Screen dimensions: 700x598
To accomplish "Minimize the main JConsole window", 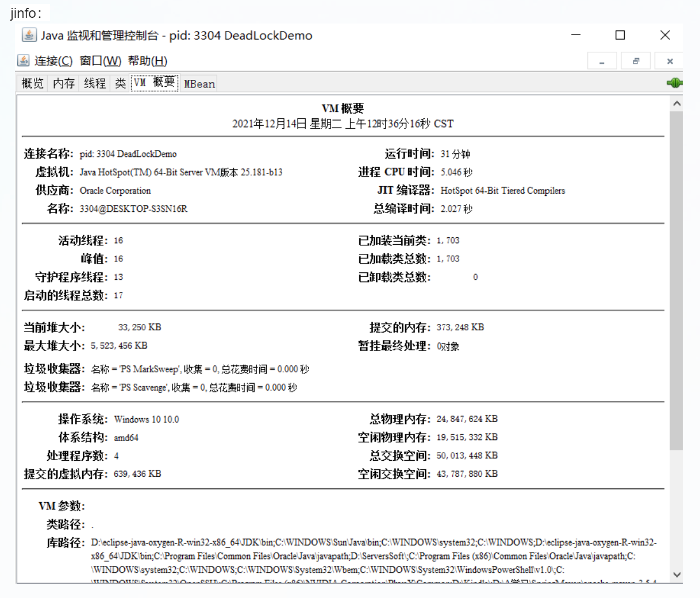I will [x=576, y=35].
